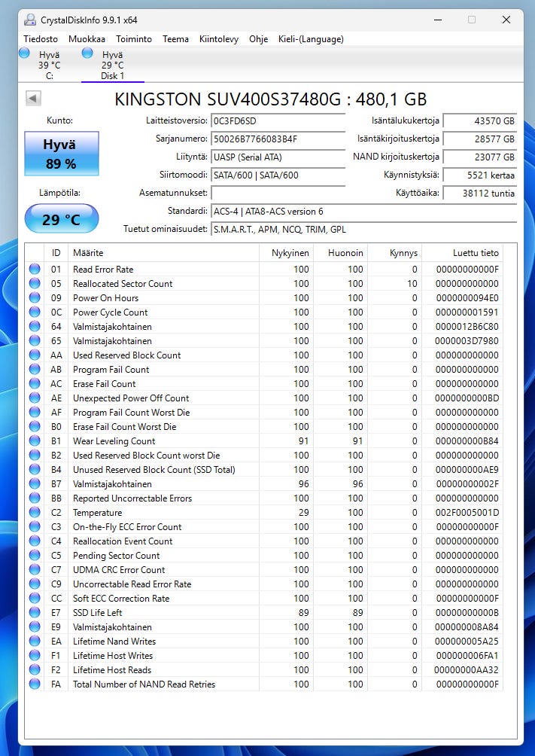Click the CrystalDiskInfo app icon in title bar
The height and width of the screenshot is (756, 535).
30,20
